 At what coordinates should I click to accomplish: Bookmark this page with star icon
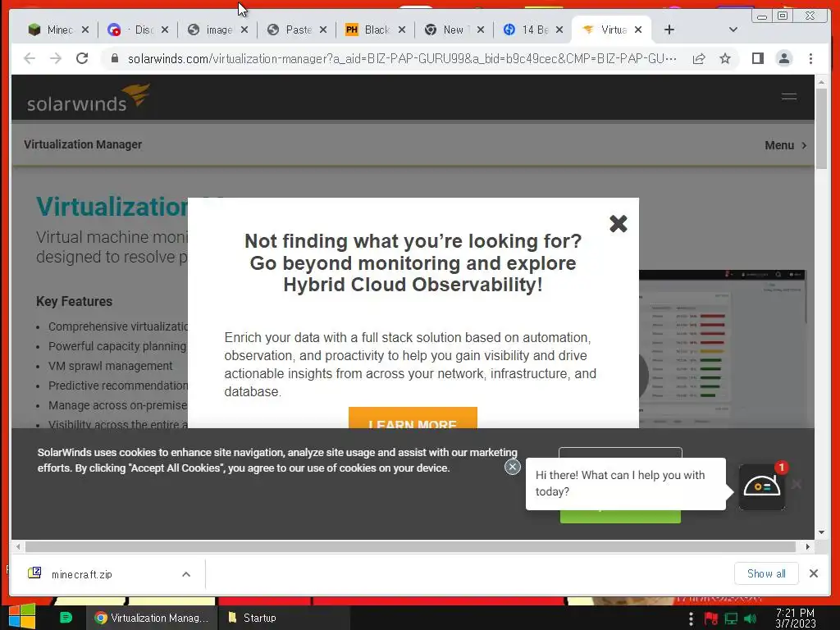click(x=725, y=58)
